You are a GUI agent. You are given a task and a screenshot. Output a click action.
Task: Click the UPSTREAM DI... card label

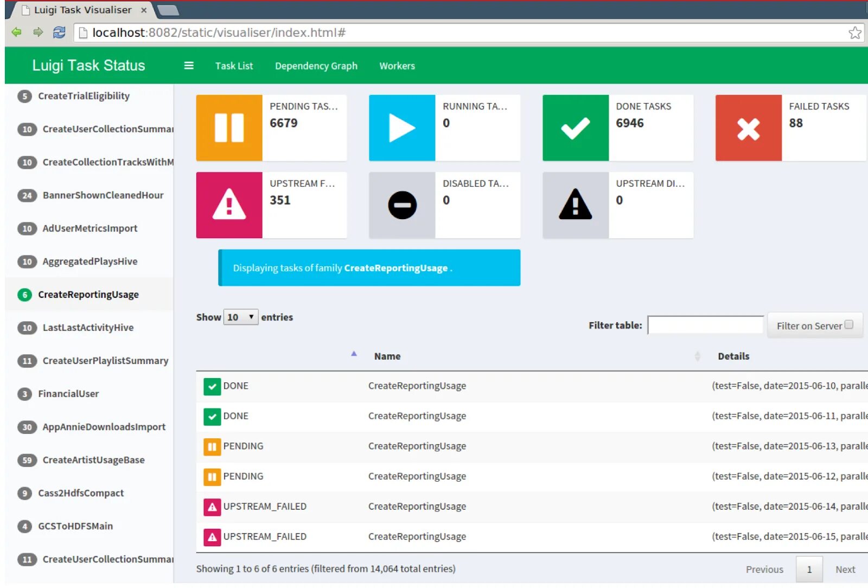pyautogui.click(x=650, y=183)
